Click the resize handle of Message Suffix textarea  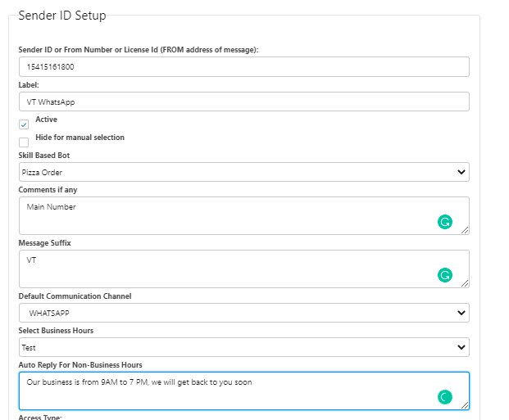(465, 283)
